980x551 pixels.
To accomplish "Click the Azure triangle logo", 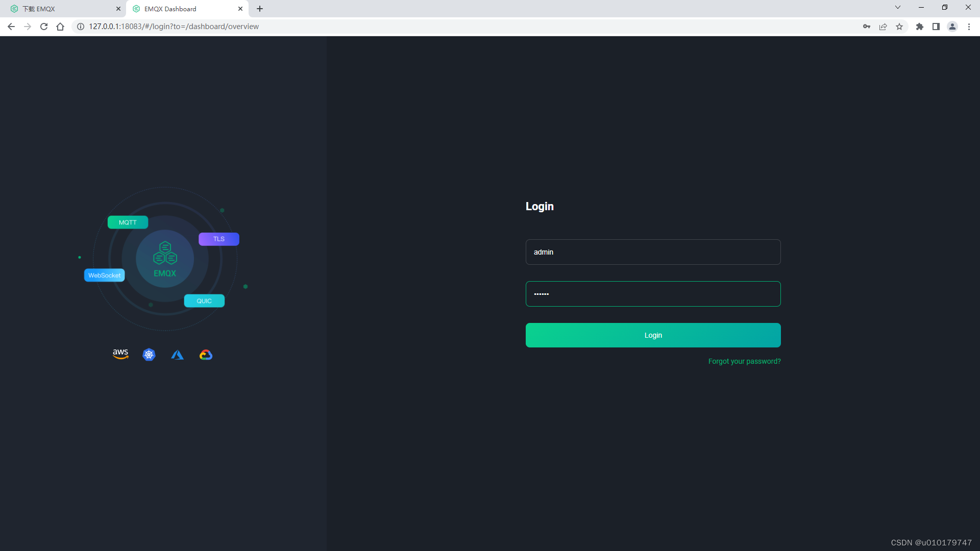I will point(177,355).
